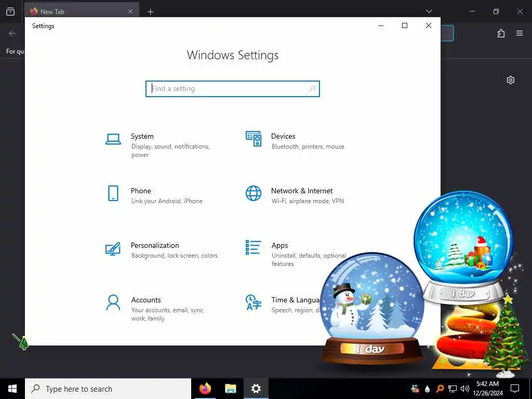Click the network tray icon

[453, 389]
